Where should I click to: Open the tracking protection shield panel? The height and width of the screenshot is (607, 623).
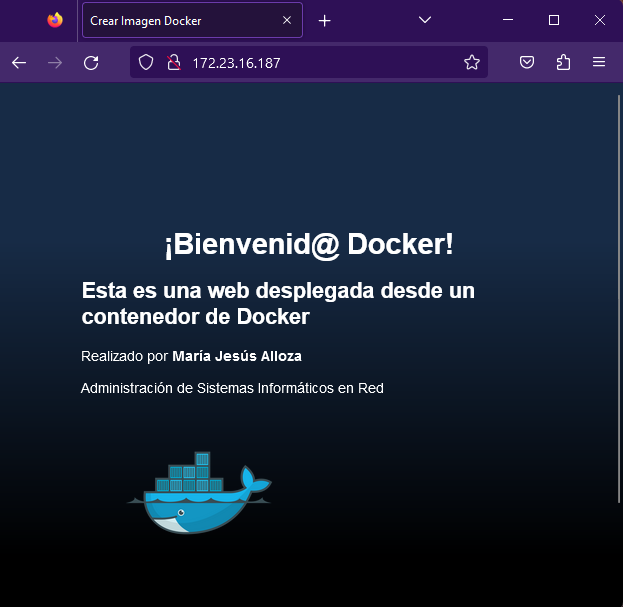(146, 63)
